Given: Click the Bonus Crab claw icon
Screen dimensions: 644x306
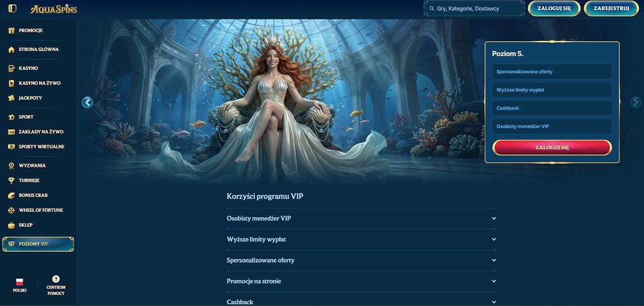Looking at the screenshot, I should click(11, 195).
